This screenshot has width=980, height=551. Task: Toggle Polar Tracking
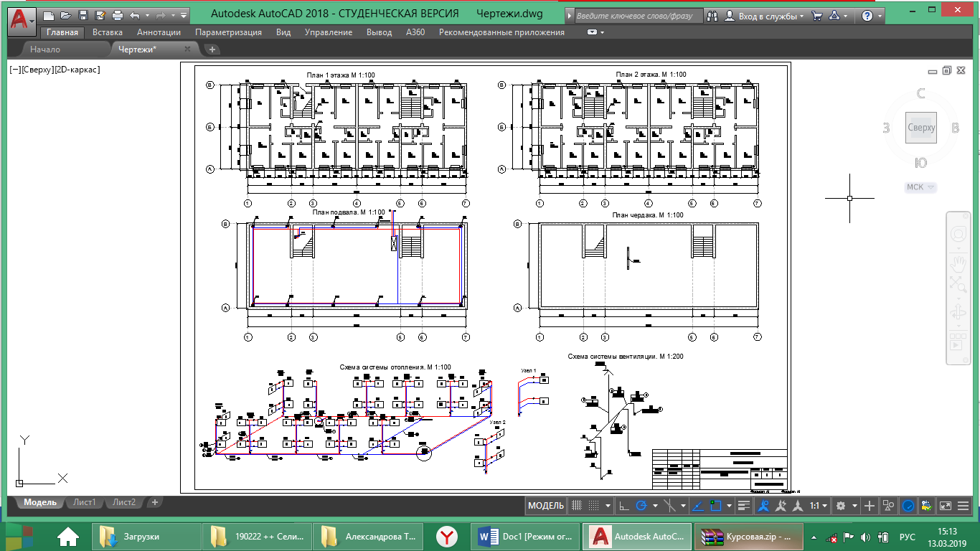coord(641,506)
